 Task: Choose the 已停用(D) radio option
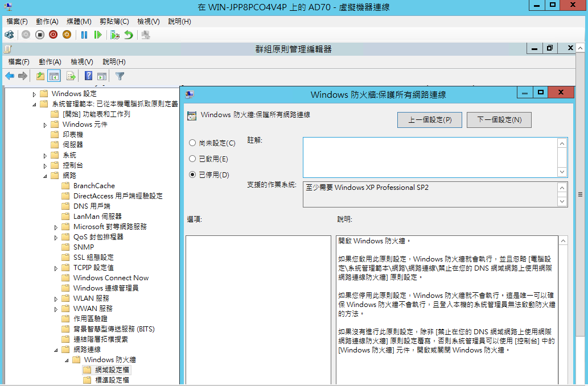(x=192, y=175)
